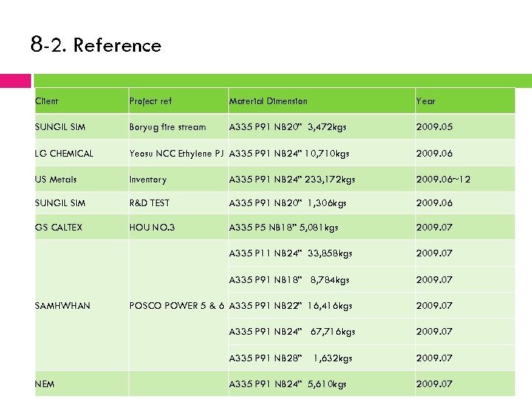Screen dimensions: 532x399
Task: Click the "2009.06~12" year cell
Action: (x=443, y=180)
